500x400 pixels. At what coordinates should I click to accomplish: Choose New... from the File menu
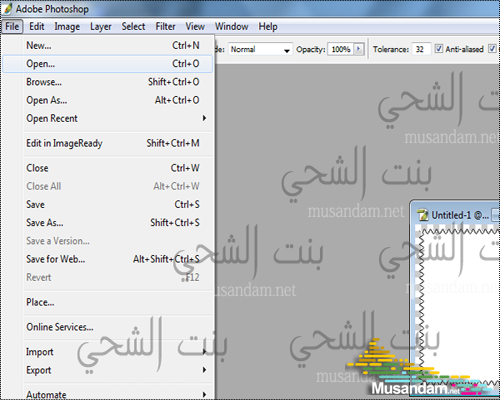point(108,45)
